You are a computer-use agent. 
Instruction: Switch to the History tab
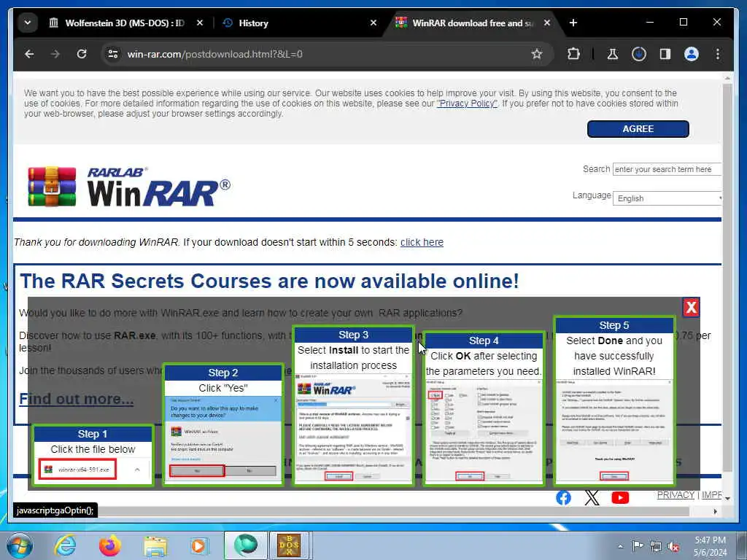tap(253, 23)
